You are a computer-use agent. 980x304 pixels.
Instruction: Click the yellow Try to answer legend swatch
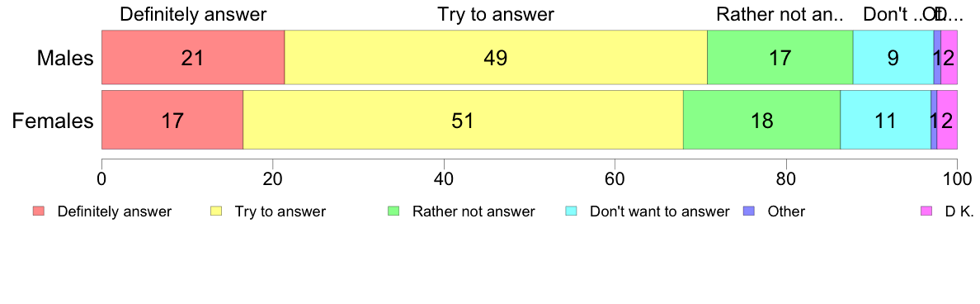click(216, 211)
